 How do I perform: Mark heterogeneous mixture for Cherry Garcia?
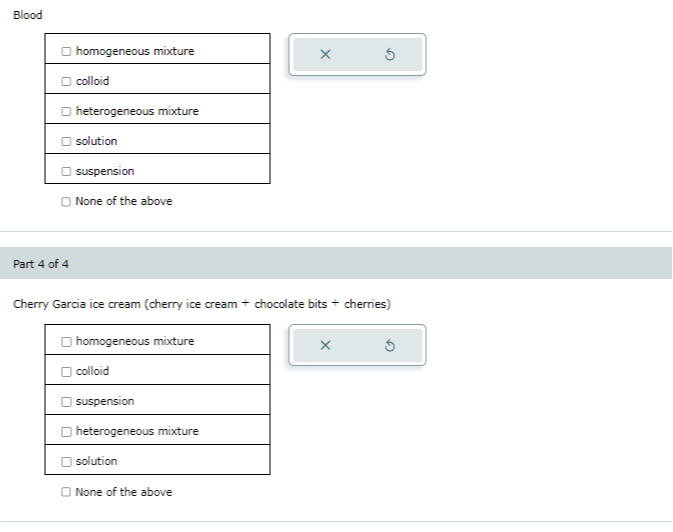[66, 431]
